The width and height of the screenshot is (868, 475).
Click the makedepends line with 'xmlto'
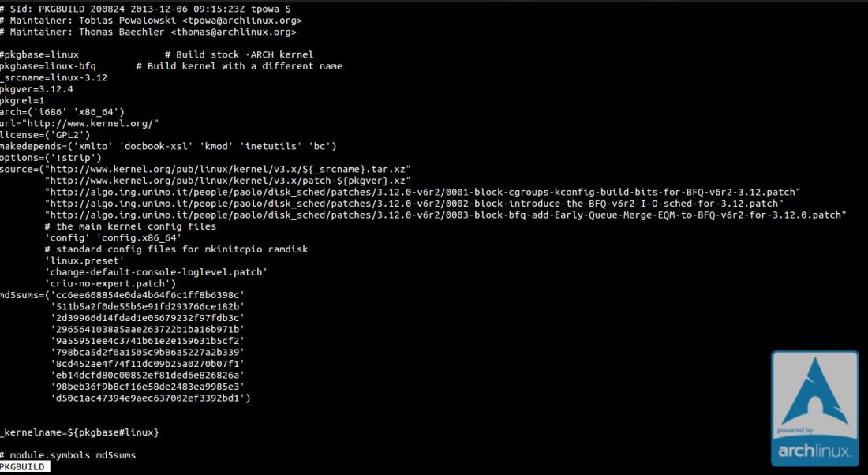(168, 146)
